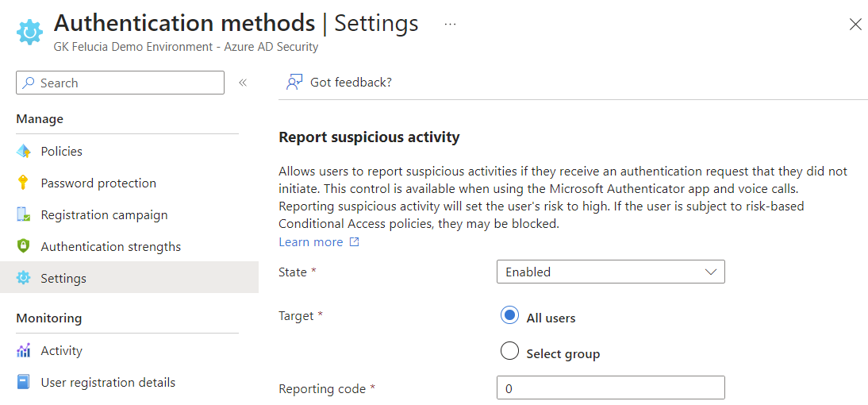Click the Authentication methods gear icon
The height and width of the screenshot is (405, 868).
(30, 33)
